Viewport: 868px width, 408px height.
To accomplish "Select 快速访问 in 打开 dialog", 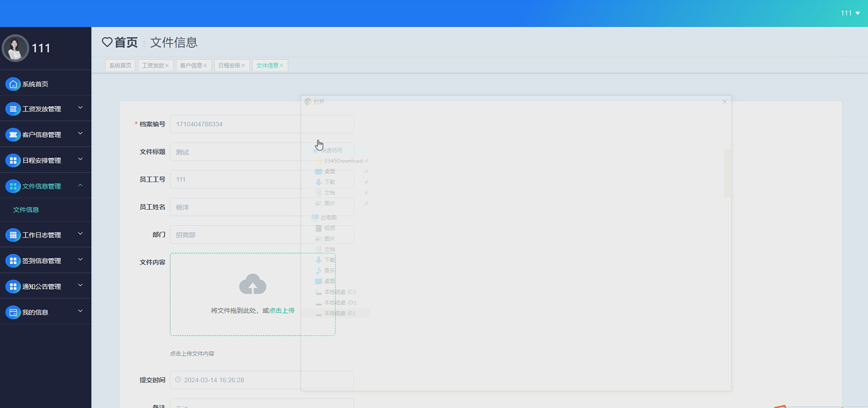I will [x=331, y=150].
